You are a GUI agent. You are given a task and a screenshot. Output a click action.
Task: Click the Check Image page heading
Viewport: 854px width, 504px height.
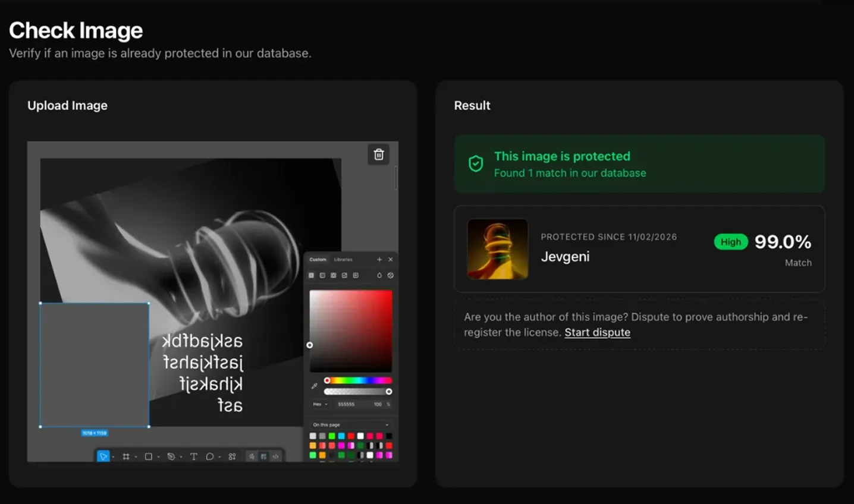(x=76, y=30)
